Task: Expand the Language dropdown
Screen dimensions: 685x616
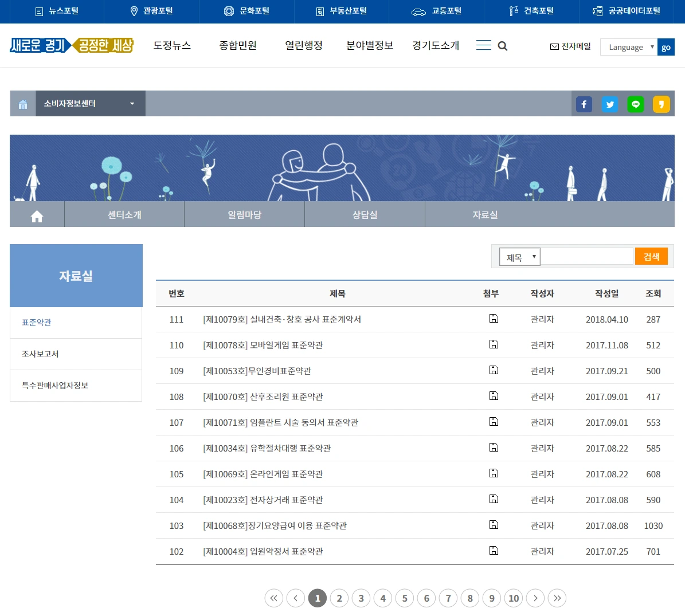Action: [629, 47]
